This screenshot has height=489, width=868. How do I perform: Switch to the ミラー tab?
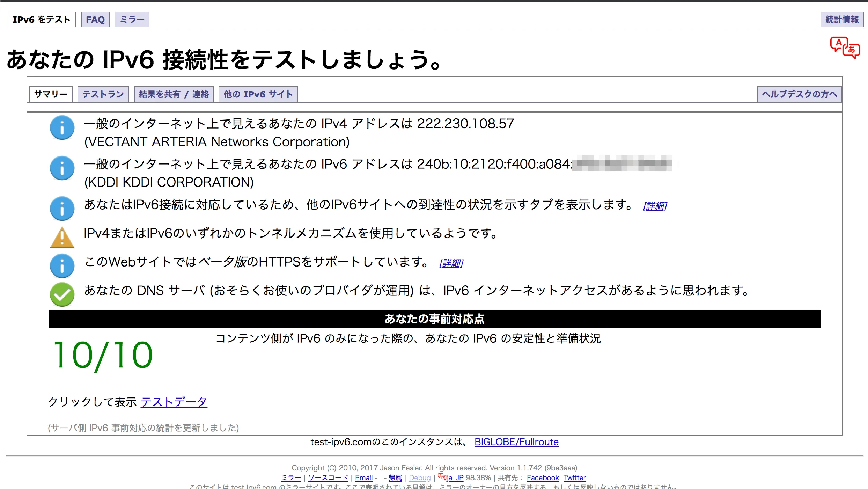coord(132,20)
